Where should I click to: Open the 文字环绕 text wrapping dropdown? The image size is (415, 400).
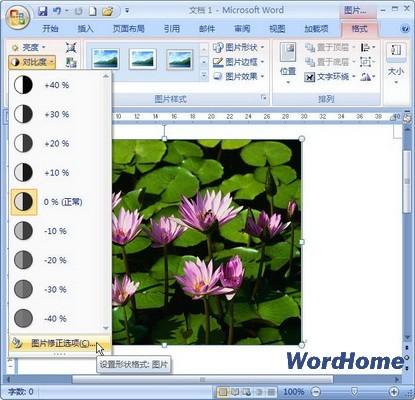click(330, 77)
